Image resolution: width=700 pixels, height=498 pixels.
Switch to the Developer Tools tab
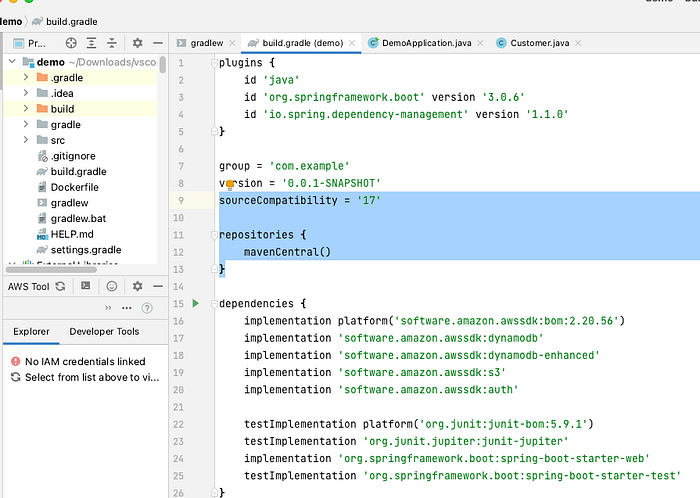[104, 332]
